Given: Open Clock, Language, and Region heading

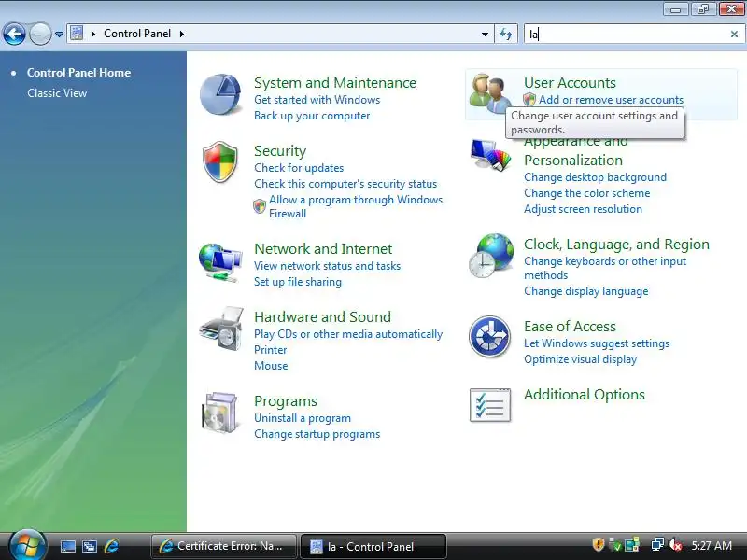Looking at the screenshot, I should point(616,245).
